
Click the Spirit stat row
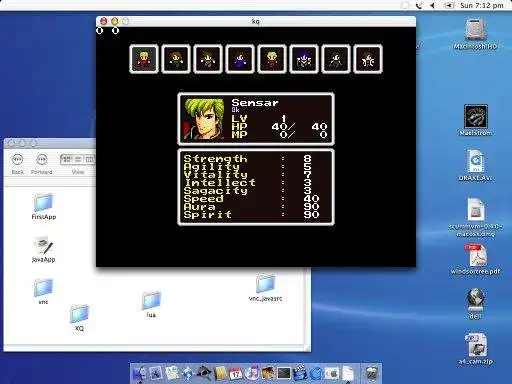(x=252, y=215)
